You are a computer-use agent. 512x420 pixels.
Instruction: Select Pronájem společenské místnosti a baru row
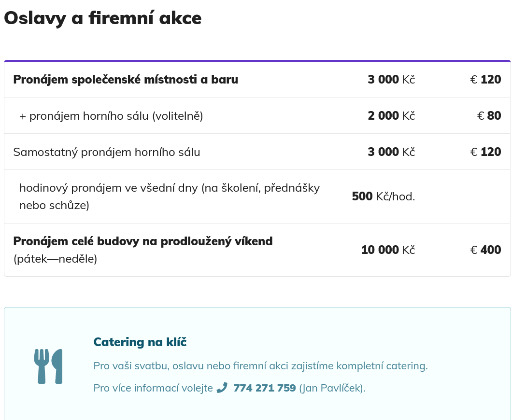click(257, 79)
